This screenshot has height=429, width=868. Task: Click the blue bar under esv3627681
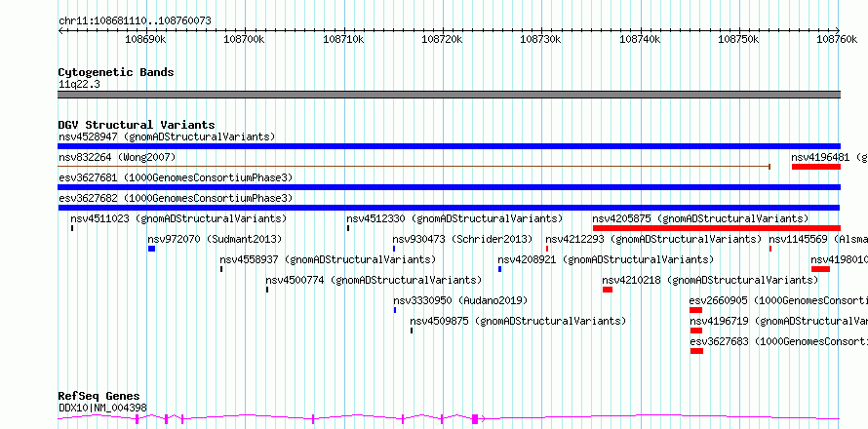pyautogui.click(x=449, y=187)
